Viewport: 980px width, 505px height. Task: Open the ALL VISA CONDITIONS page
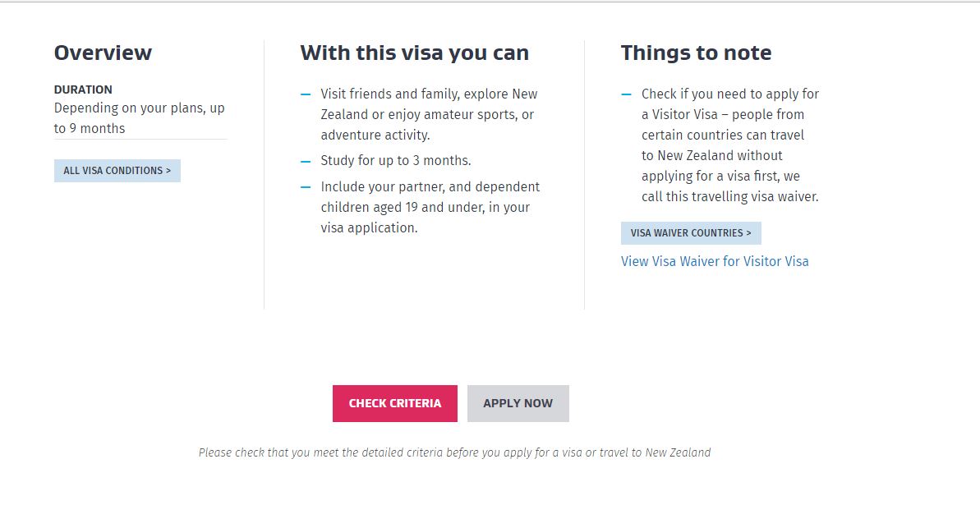(117, 170)
